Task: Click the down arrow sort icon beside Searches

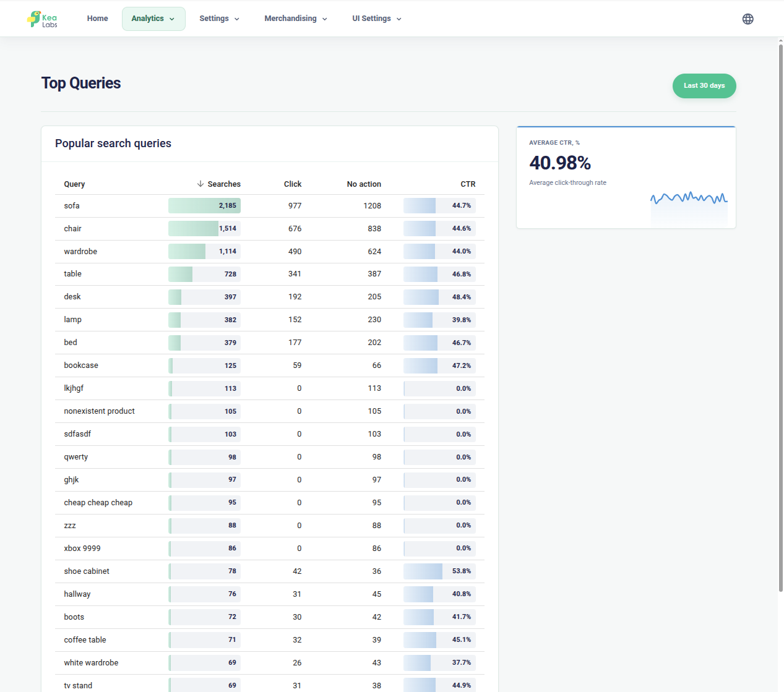Action: click(x=200, y=184)
